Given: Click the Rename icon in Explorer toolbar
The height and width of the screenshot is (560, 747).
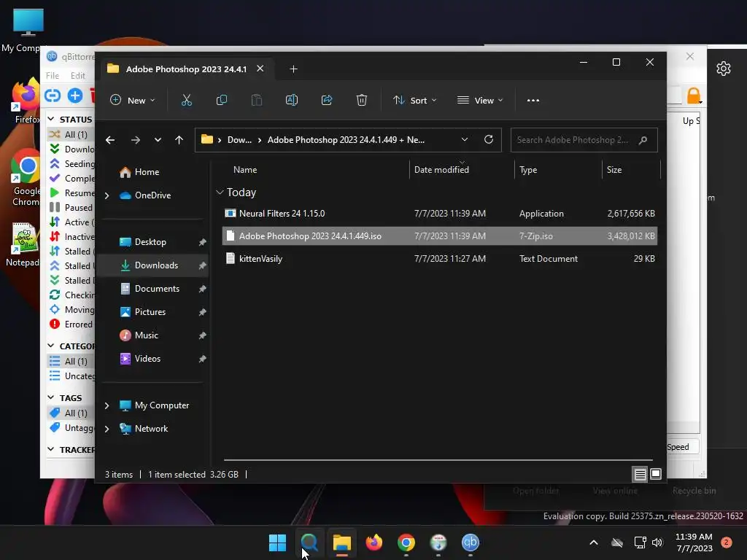Looking at the screenshot, I should pyautogui.click(x=292, y=101).
